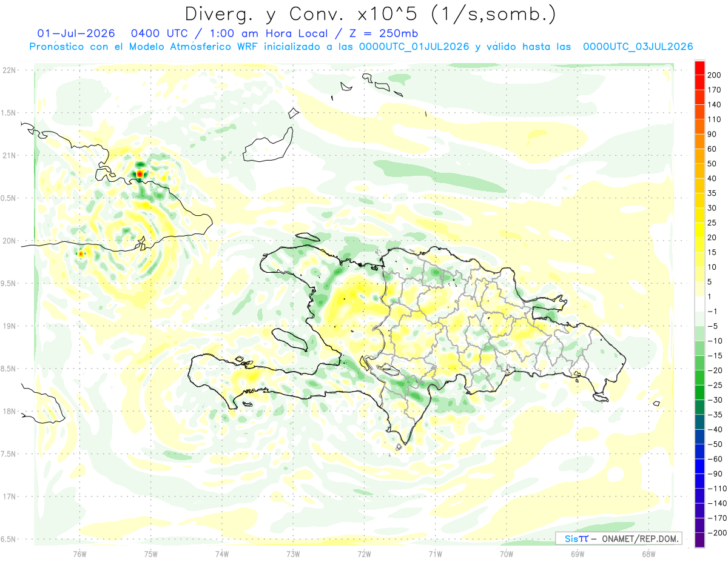This screenshot has height=562, width=728.
Task: Click the '70W' longitude label
Action: [x=507, y=554]
